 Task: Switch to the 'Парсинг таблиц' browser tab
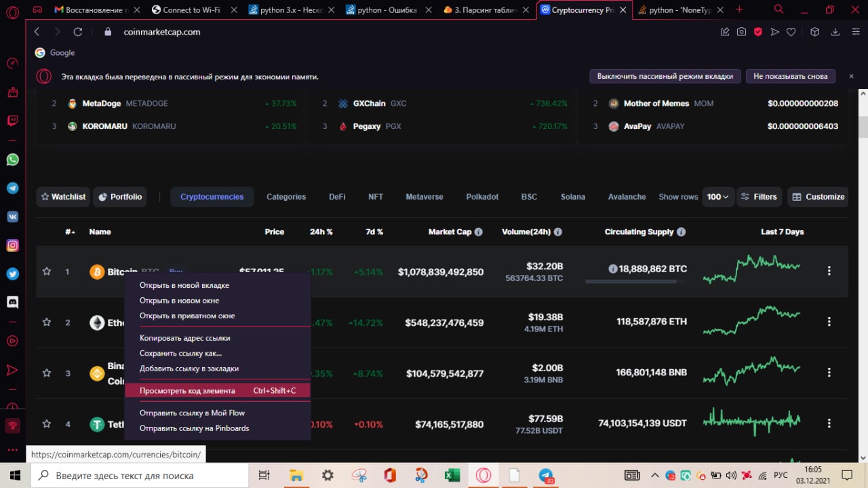tap(486, 10)
